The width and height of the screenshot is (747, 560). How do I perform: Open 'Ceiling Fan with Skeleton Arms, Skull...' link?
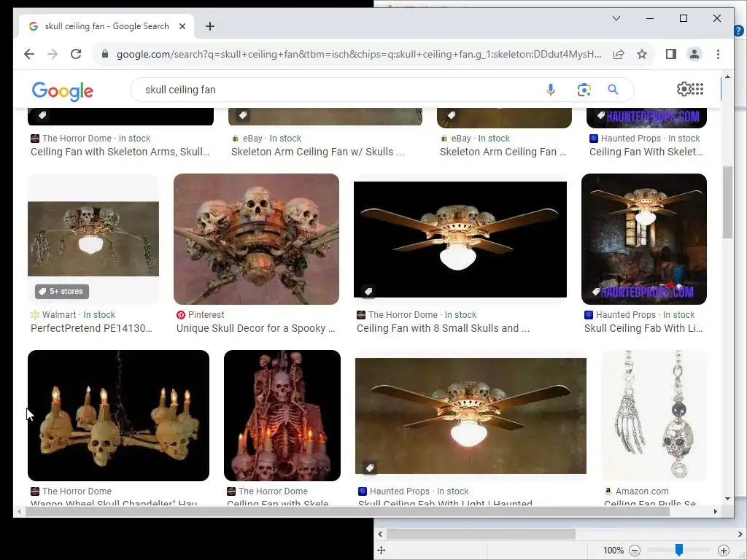[120, 152]
